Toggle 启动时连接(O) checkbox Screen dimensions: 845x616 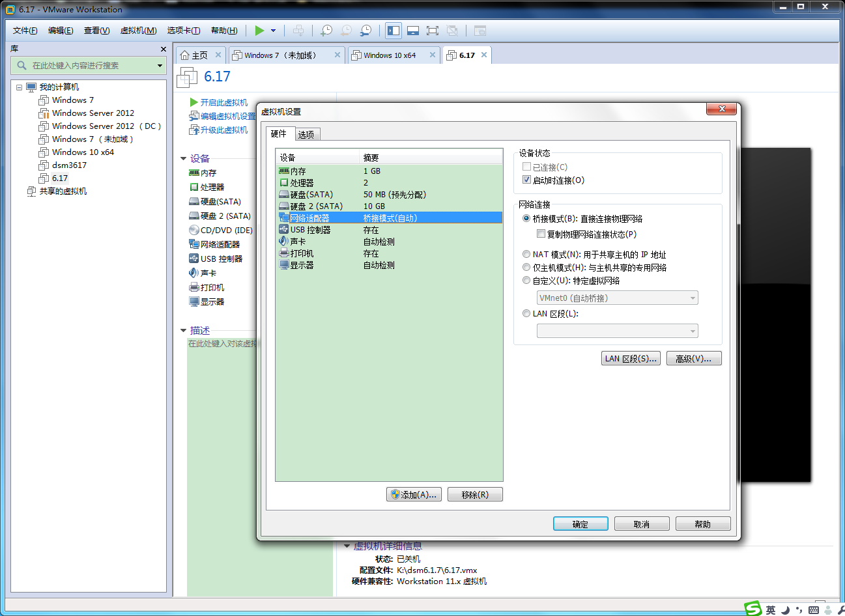[526, 180]
